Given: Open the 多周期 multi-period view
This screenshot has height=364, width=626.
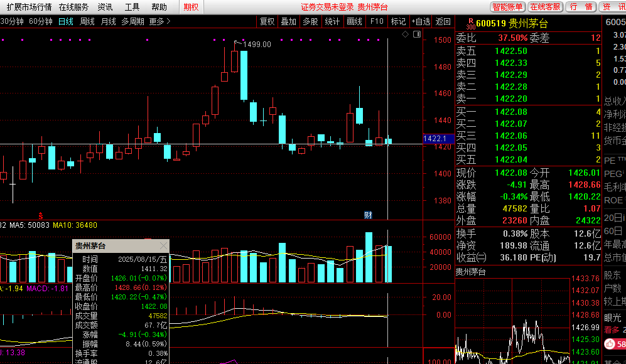Looking at the screenshot, I should click(132, 21).
